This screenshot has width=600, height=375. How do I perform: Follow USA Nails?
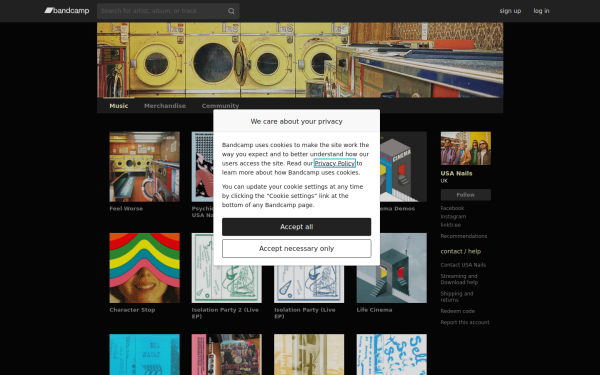(x=466, y=195)
